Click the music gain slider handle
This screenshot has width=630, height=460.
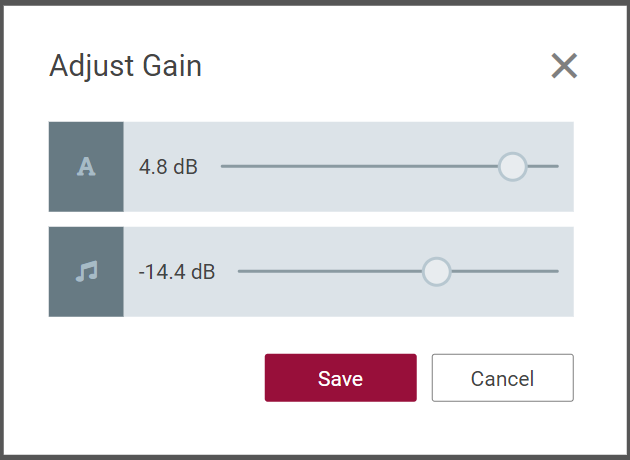pos(436,271)
